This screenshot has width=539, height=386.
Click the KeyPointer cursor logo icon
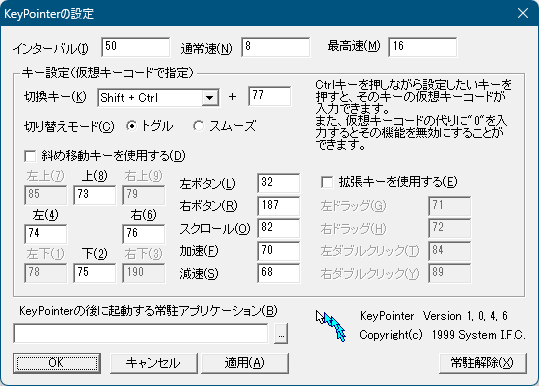(x=331, y=326)
